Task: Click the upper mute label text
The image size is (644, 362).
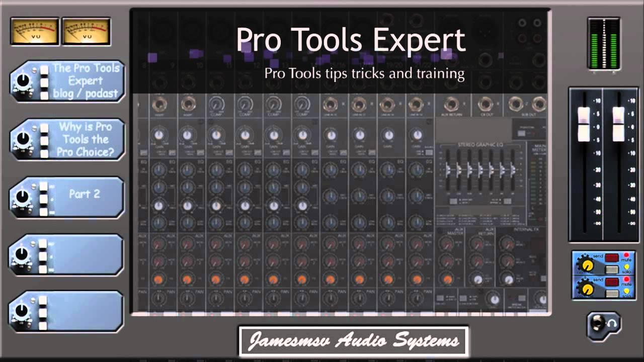Action: [626, 260]
